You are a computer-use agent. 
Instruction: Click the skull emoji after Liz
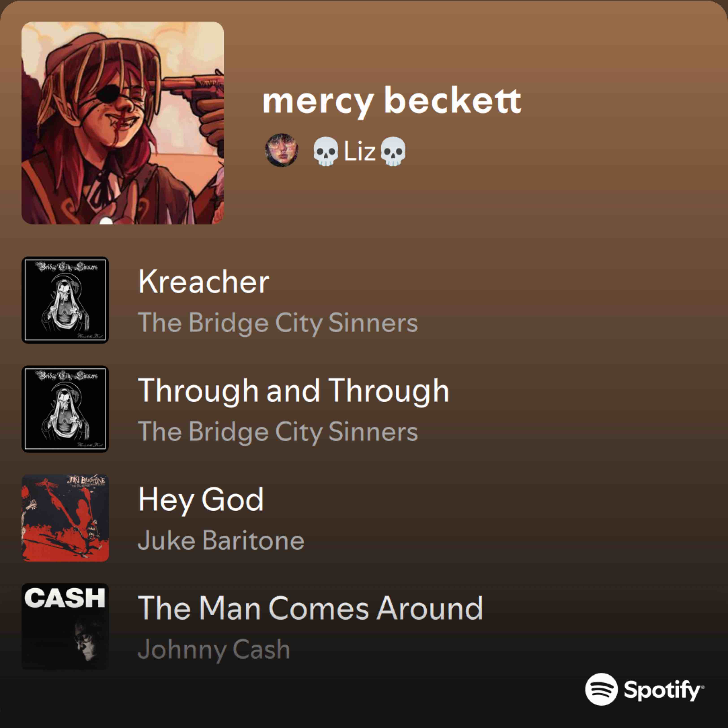coord(393,151)
